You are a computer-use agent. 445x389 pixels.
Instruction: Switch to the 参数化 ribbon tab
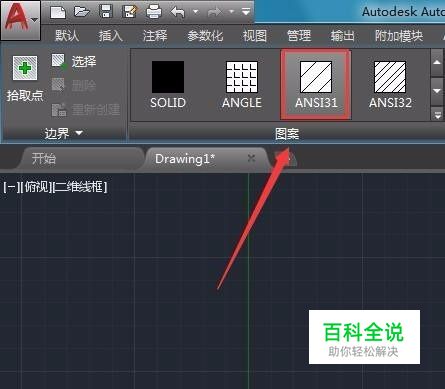point(205,35)
